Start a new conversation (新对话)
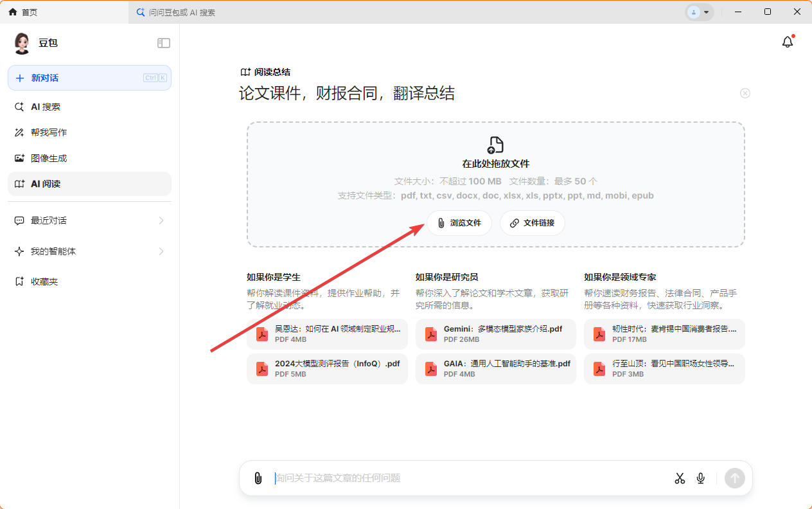812x509 pixels. tap(89, 78)
